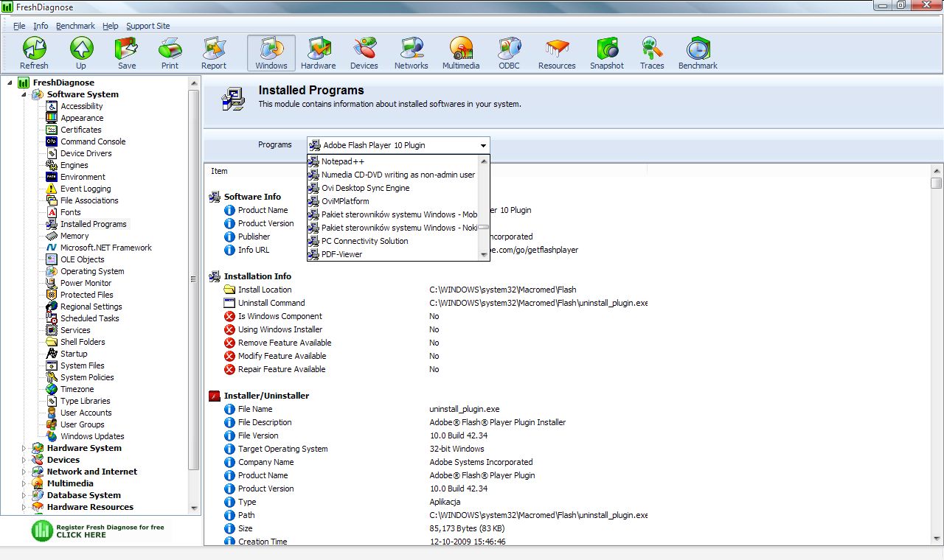
Task: Choose PDF-Viewer from programs list
Action: click(x=393, y=254)
